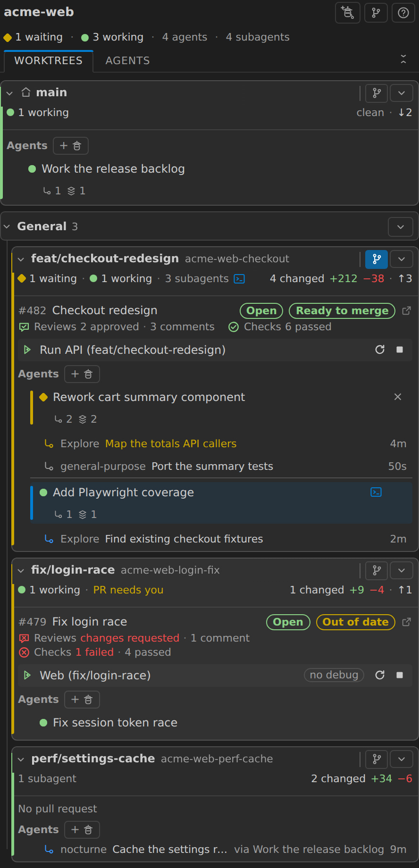The height and width of the screenshot is (868, 419).
Task: Click No pull request text
Action: point(58,809)
